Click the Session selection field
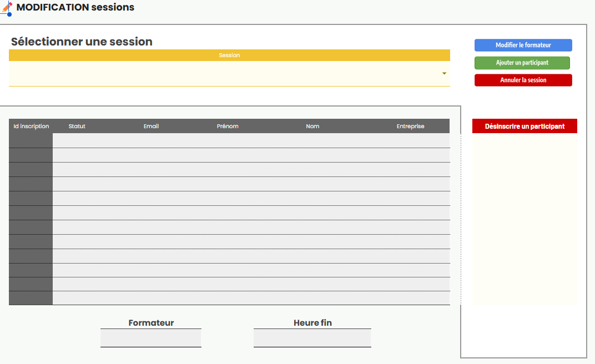Image resolution: width=595 pixels, height=364 pixels. click(229, 74)
